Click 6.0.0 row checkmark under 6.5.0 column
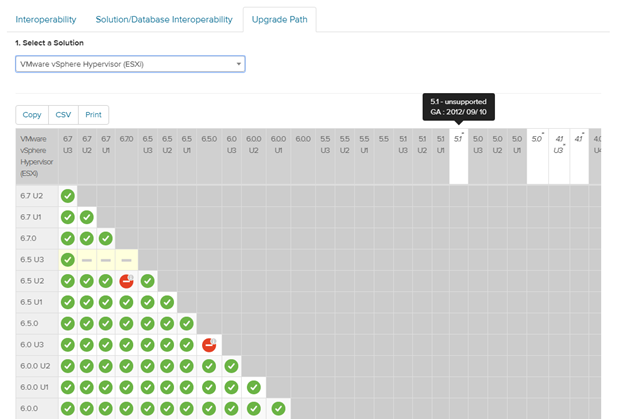623x419 pixels. click(x=209, y=408)
